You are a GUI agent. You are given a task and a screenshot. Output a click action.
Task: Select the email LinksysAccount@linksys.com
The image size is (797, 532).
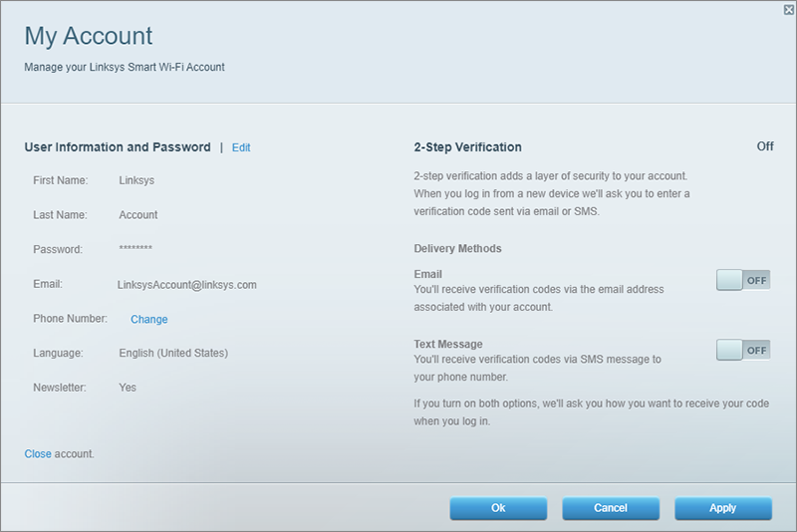pos(187,285)
